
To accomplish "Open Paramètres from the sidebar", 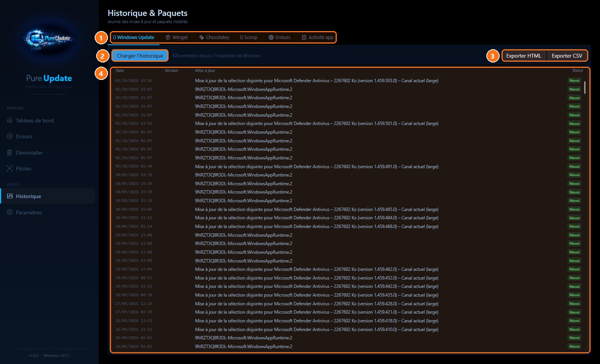I will coord(47,212).
